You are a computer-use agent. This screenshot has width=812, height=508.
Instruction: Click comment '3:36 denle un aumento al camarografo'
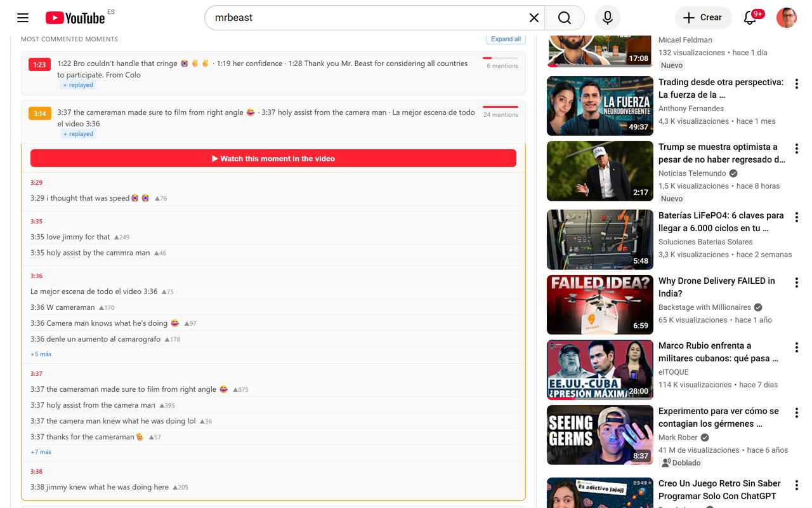(96, 339)
